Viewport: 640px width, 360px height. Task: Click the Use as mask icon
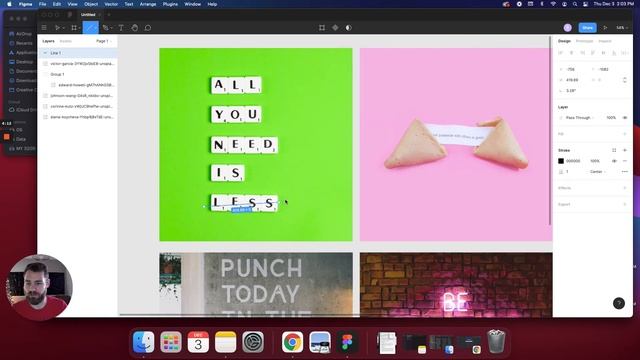coord(349,28)
